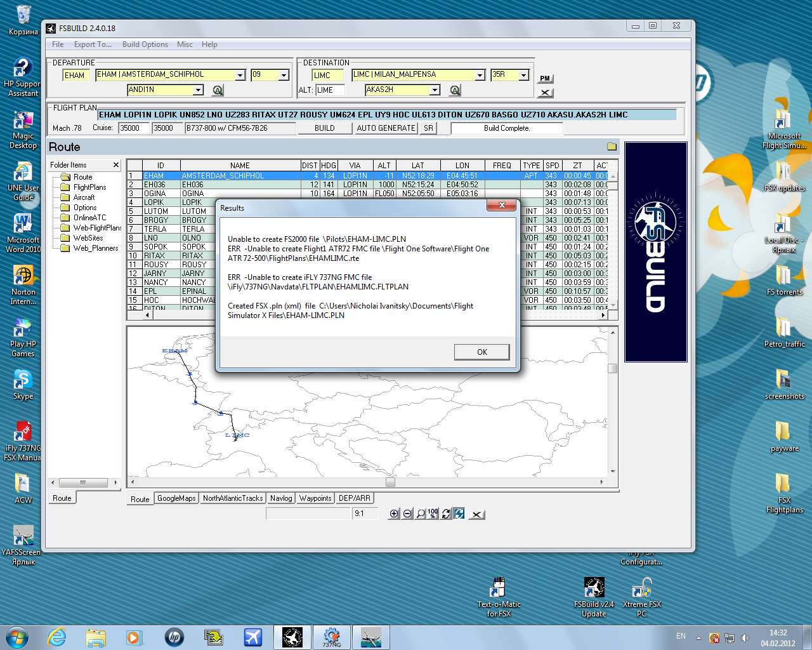Click the SR button

[428, 128]
